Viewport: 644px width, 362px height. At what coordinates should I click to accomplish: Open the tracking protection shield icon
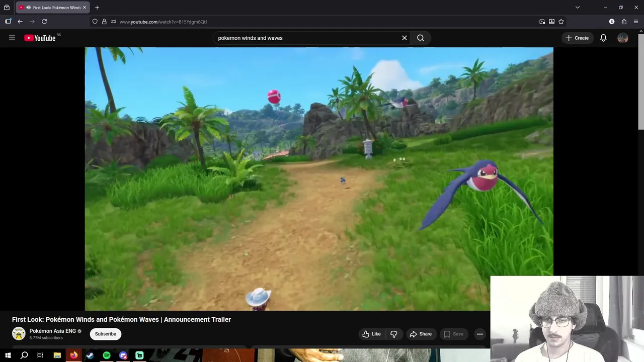pyautogui.click(x=95, y=22)
